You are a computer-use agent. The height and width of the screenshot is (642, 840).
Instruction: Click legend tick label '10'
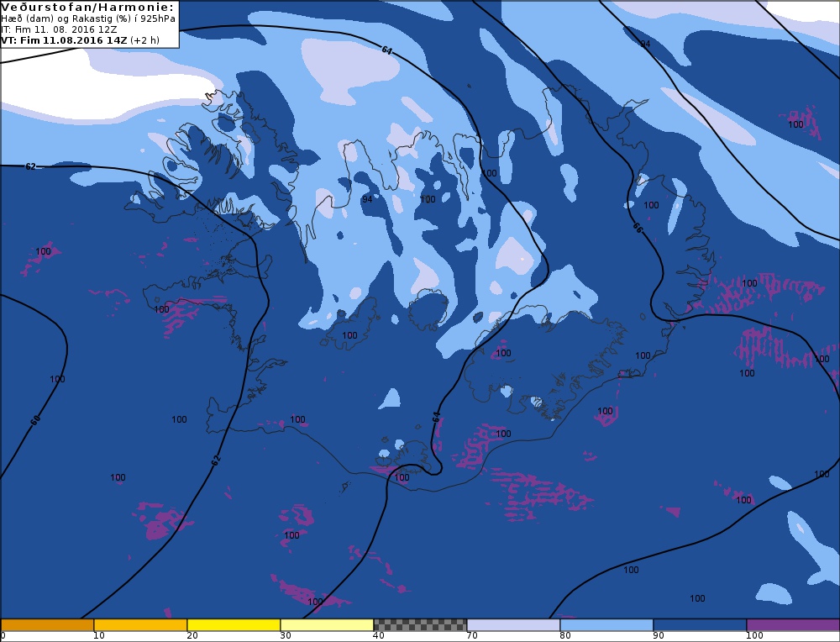click(98, 636)
